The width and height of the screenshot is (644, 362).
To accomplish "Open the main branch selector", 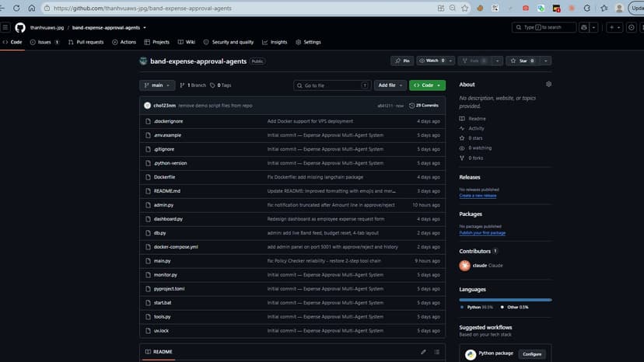I will [x=157, y=85].
